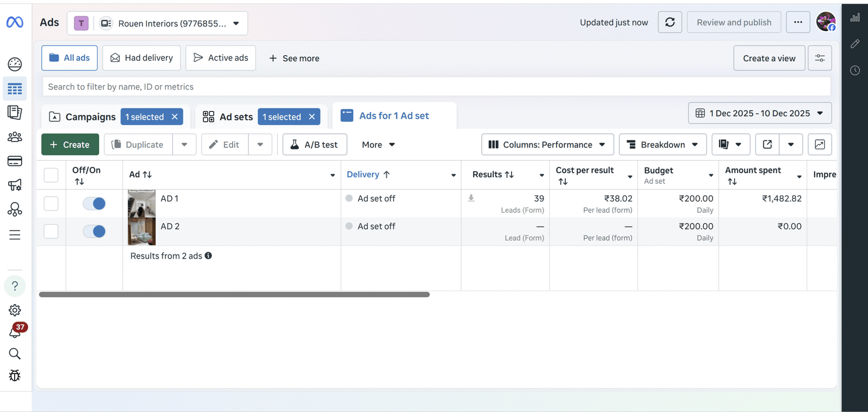
Task: Open the Breakdown dropdown
Action: 662,145
